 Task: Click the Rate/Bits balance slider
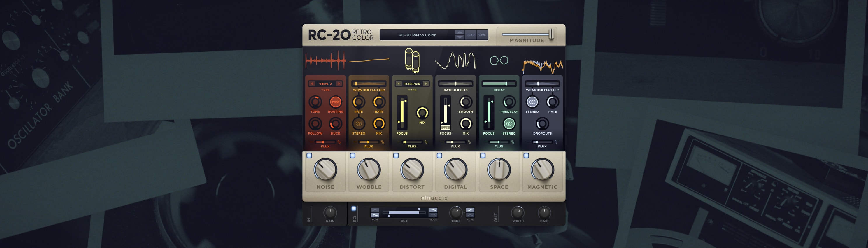pyautogui.click(x=455, y=83)
